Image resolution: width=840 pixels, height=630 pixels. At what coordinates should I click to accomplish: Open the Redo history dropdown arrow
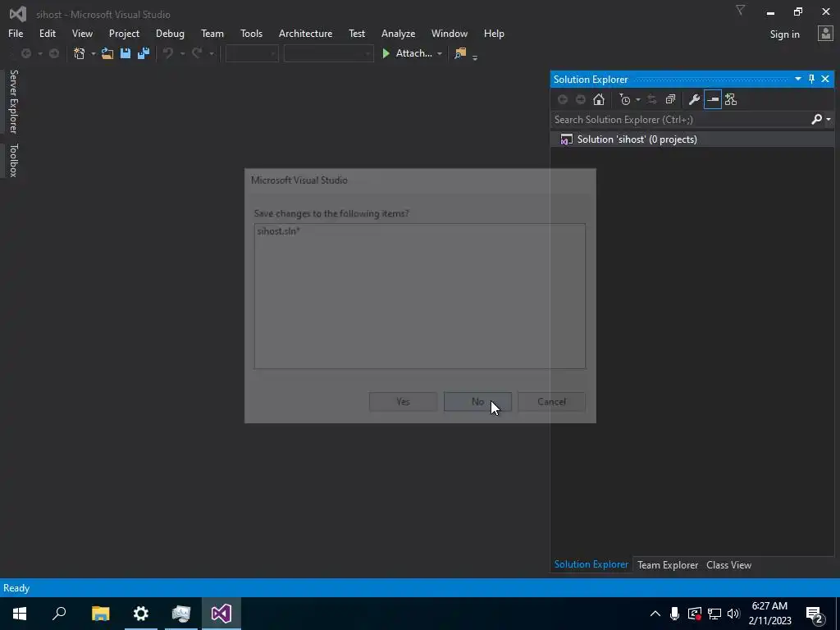211,53
